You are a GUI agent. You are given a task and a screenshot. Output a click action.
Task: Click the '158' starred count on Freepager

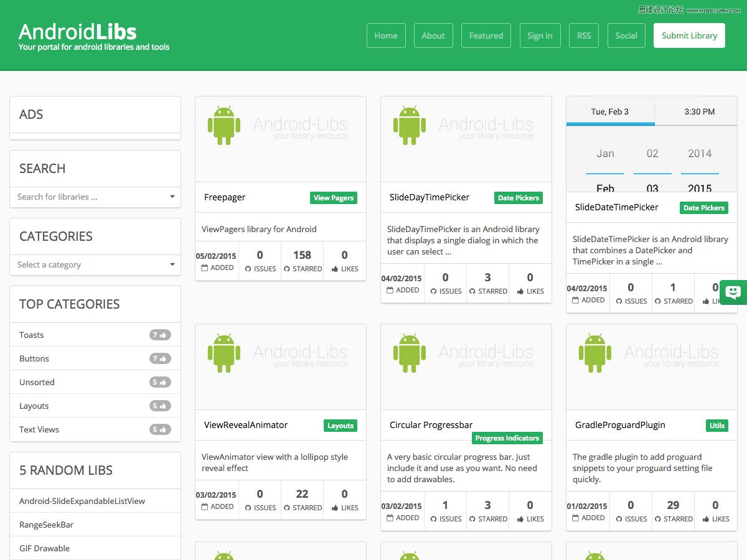(302, 255)
